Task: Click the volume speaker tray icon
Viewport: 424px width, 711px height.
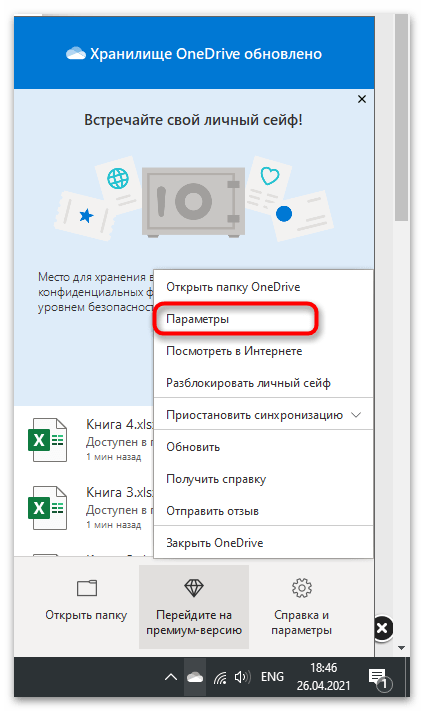Action: pos(242,677)
